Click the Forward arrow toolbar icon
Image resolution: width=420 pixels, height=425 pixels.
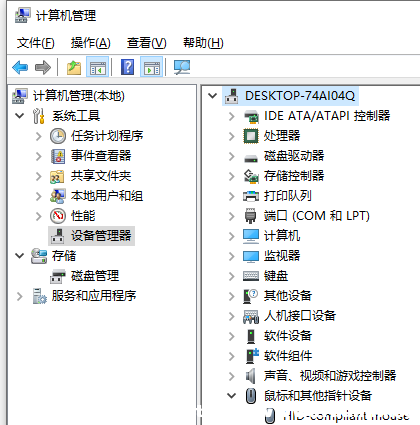coord(43,67)
